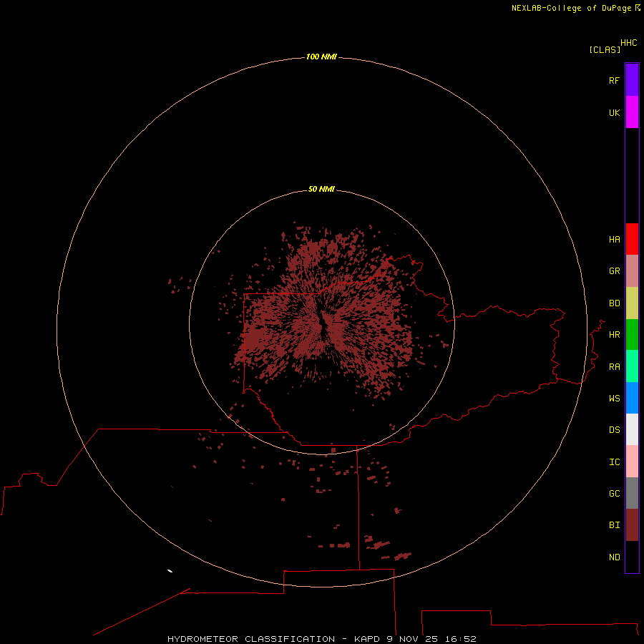Screen dimensions: 644x644
Task: Click the radar site center of the echoes
Action: [x=323, y=323]
